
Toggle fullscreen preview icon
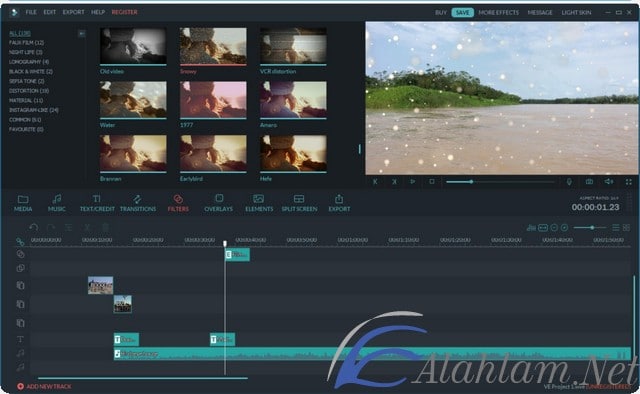pyautogui.click(x=629, y=182)
